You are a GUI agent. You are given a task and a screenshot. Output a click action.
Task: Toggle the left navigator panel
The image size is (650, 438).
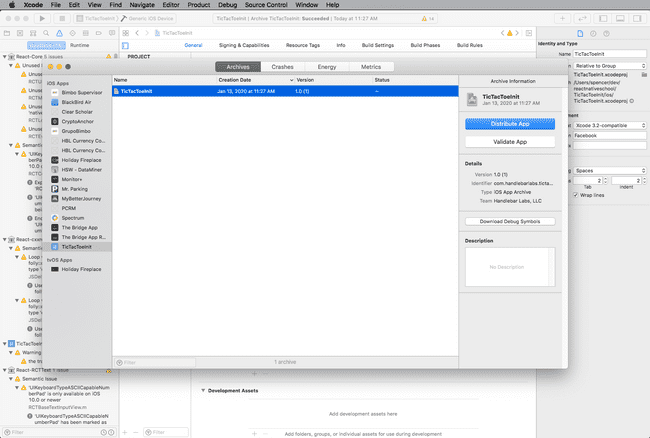(x=603, y=18)
